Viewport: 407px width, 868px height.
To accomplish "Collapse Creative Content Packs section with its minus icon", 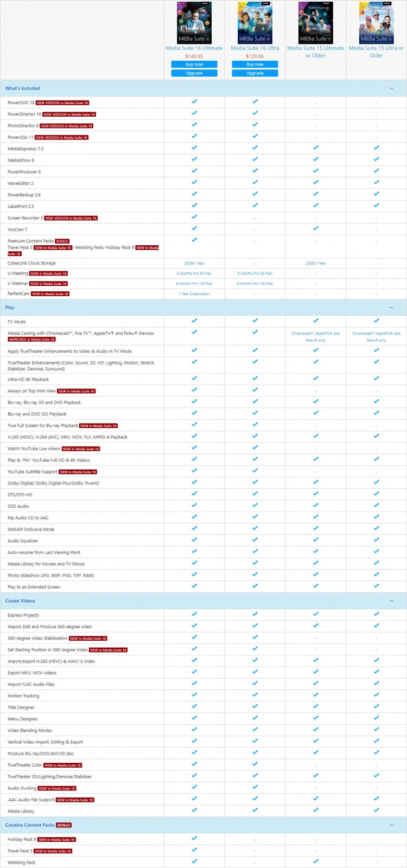I will pyautogui.click(x=392, y=825).
